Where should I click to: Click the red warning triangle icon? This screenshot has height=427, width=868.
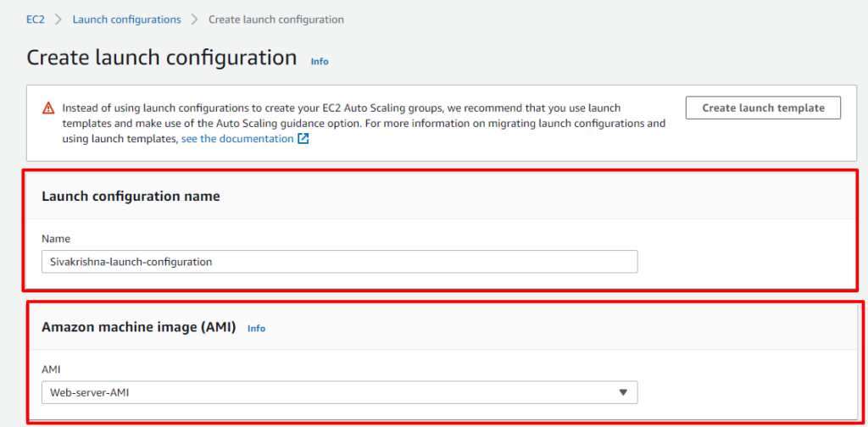pyautogui.click(x=48, y=108)
